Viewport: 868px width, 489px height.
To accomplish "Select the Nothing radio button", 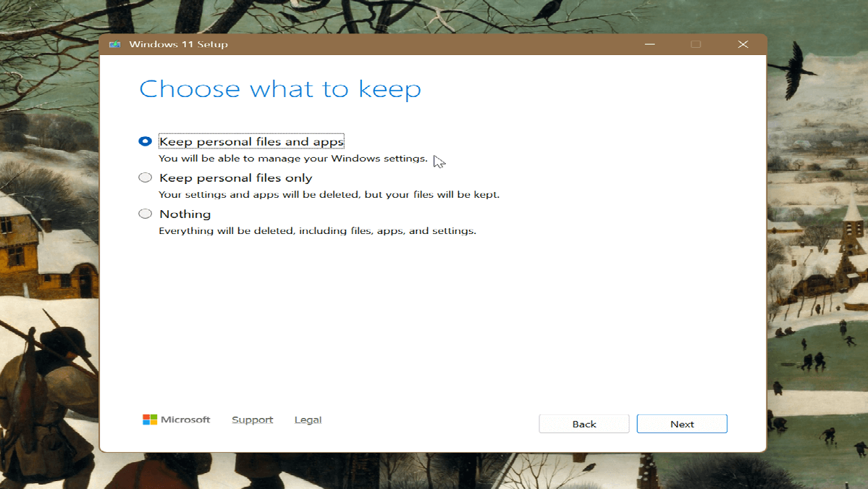I will tap(145, 214).
